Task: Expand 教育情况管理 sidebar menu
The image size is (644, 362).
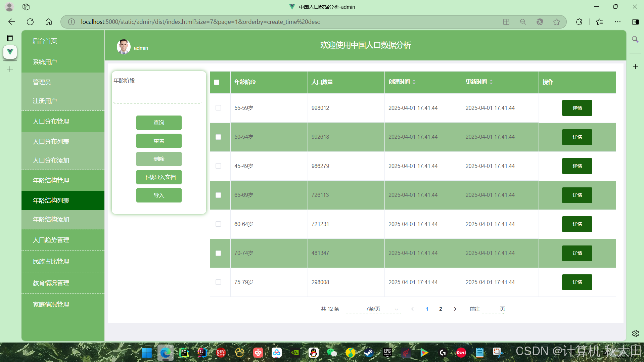Action: coord(63,283)
